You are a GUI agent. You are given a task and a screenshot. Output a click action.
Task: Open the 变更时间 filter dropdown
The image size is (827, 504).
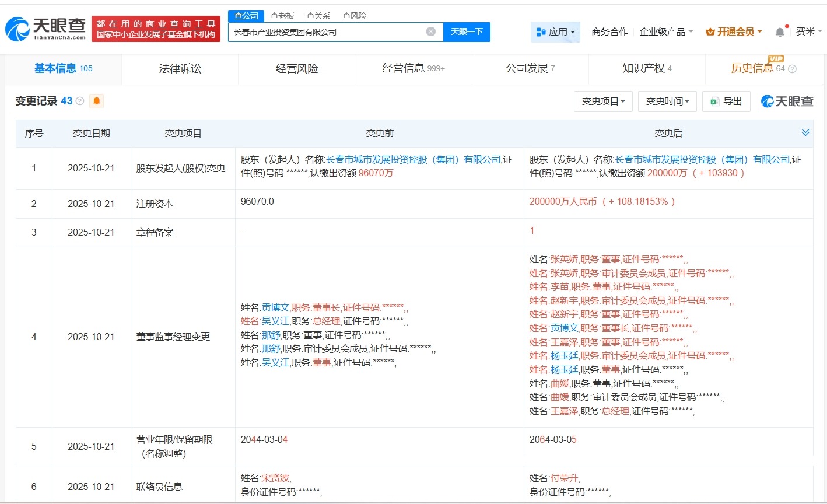(667, 101)
